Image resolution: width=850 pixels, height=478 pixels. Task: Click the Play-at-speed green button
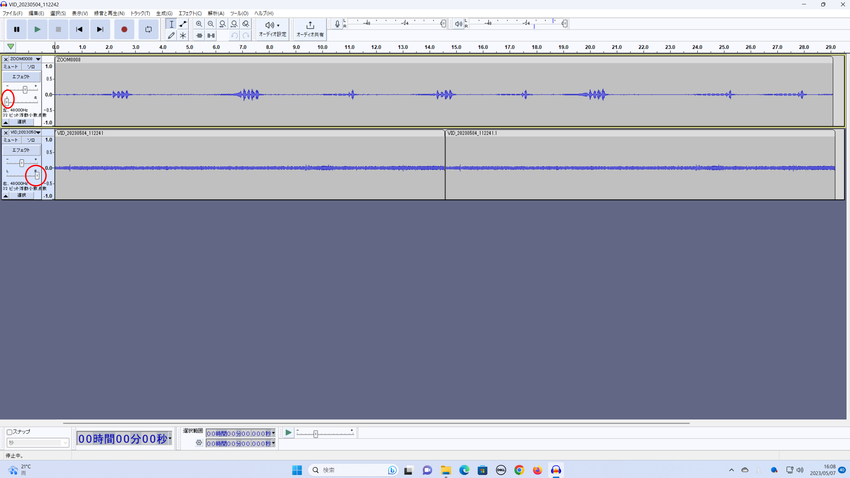click(x=288, y=432)
